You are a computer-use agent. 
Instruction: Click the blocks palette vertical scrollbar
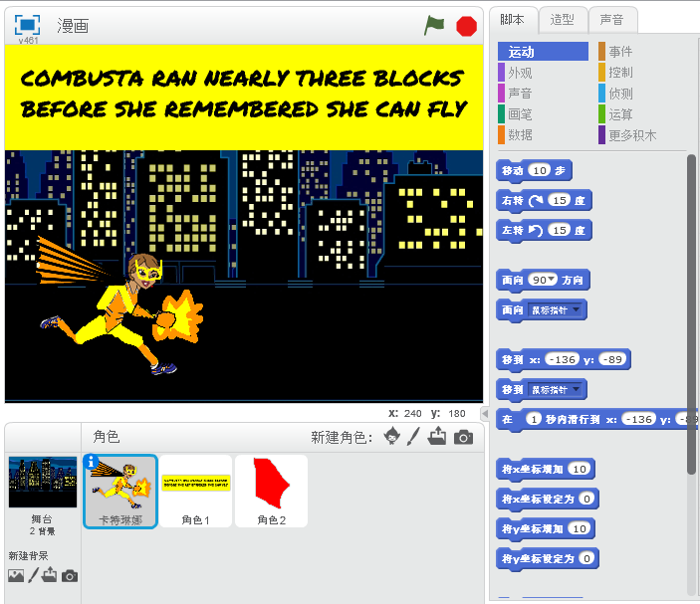pos(691,314)
